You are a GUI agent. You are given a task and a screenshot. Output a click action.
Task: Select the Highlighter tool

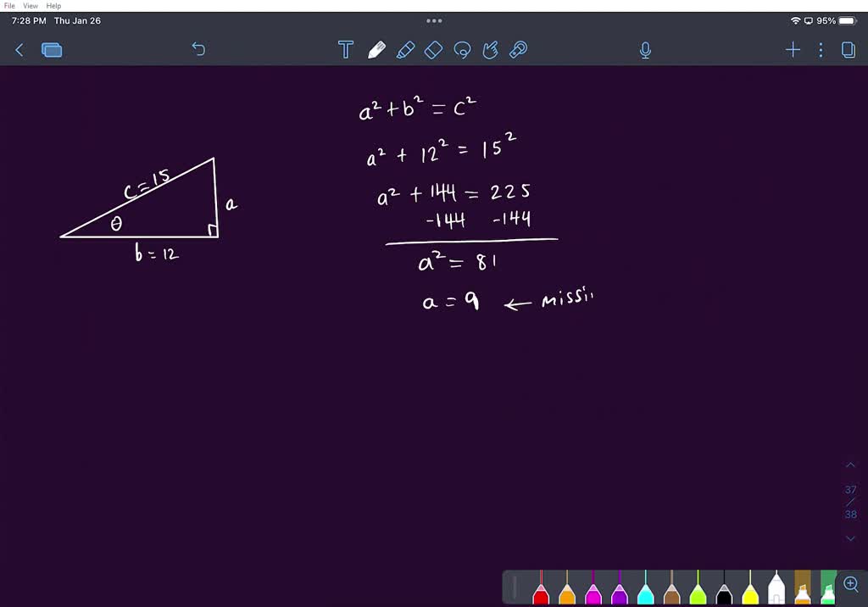[x=405, y=49]
